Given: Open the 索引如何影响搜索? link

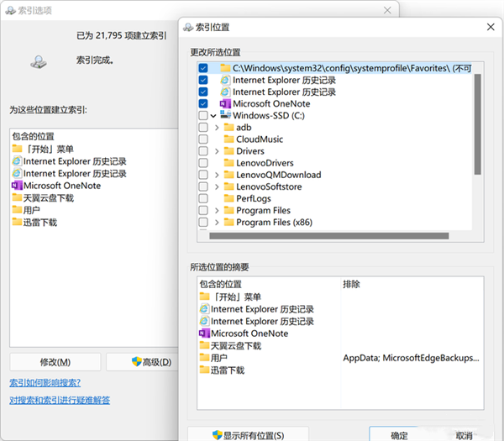Looking at the screenshot, I should click(45, 383).
